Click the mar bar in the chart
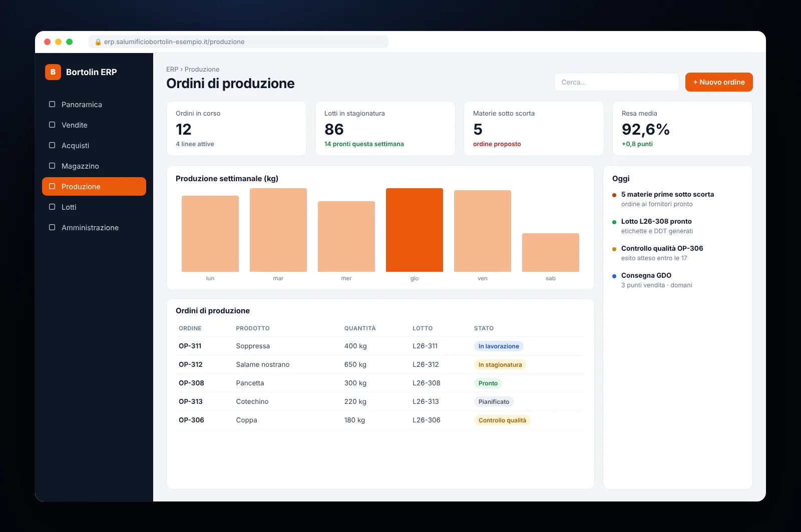Image resolution: width=801 pixels, height=532 pixels. 278,230
